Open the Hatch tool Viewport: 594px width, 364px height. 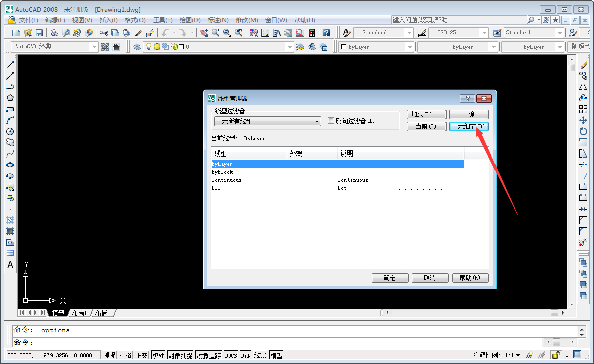(x=10, y=221)
